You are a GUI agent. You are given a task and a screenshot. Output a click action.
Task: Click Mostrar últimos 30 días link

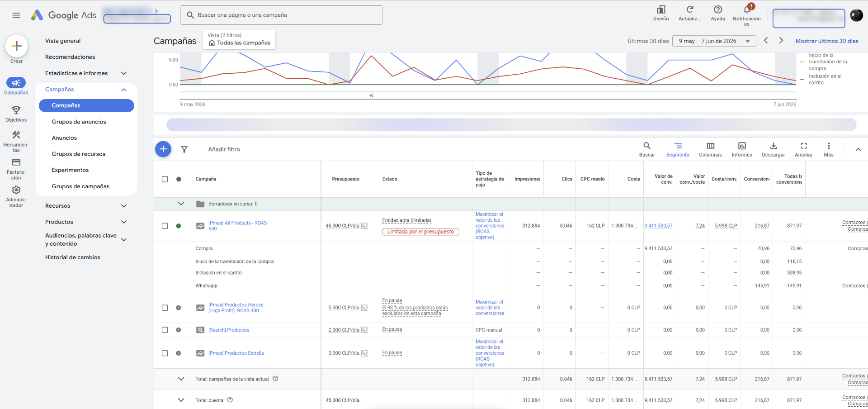827,41
